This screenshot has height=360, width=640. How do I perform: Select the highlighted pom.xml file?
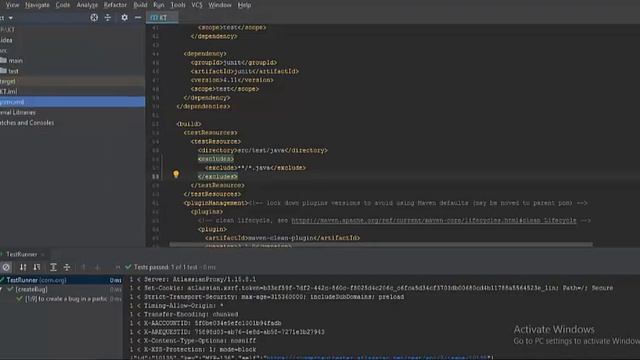point(73,102)
